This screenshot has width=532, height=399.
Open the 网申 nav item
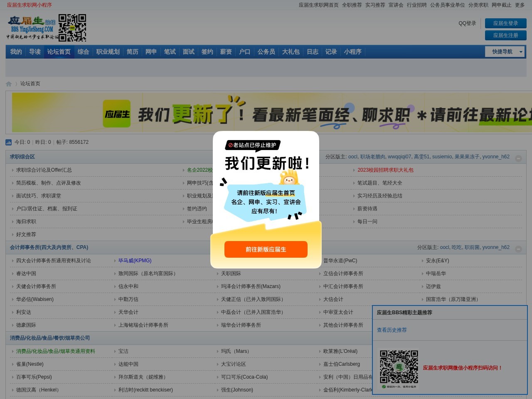151,52
